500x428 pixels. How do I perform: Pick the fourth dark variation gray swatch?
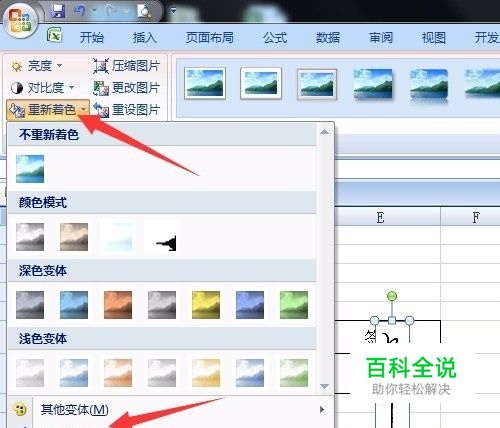pyautogui.click(x=162, y=305)
